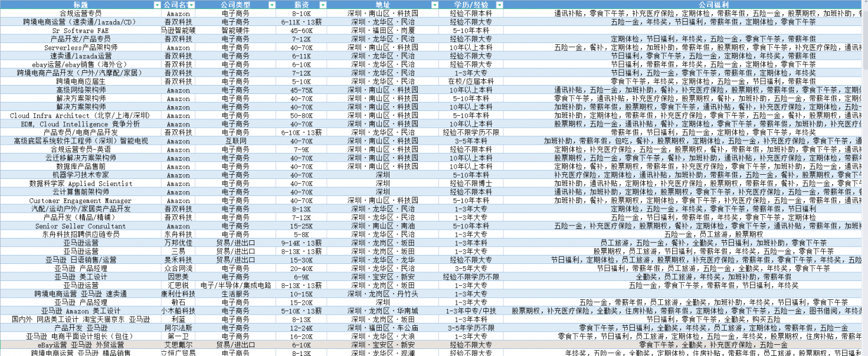Click the salary cell 50-80K
Image resolution: width=868 pixels, height=356 pixels.
302,116
